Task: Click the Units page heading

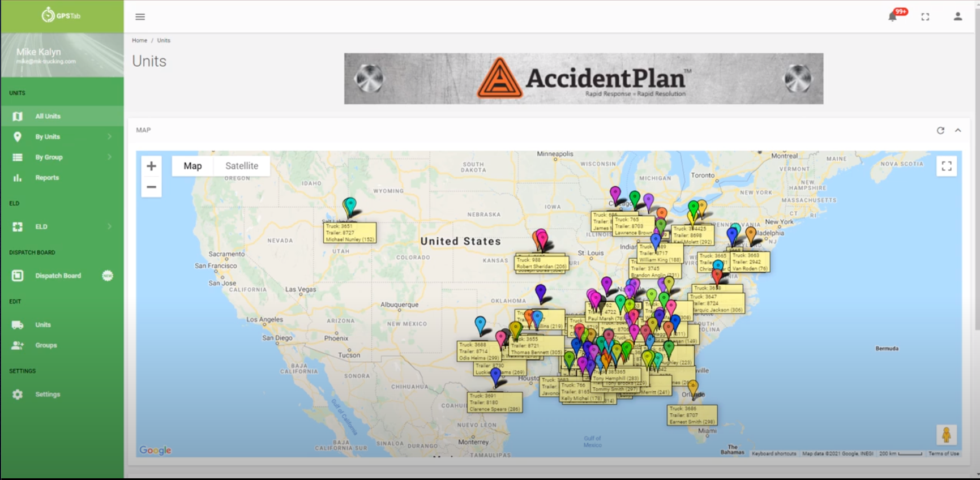Action: click(149, 61)
